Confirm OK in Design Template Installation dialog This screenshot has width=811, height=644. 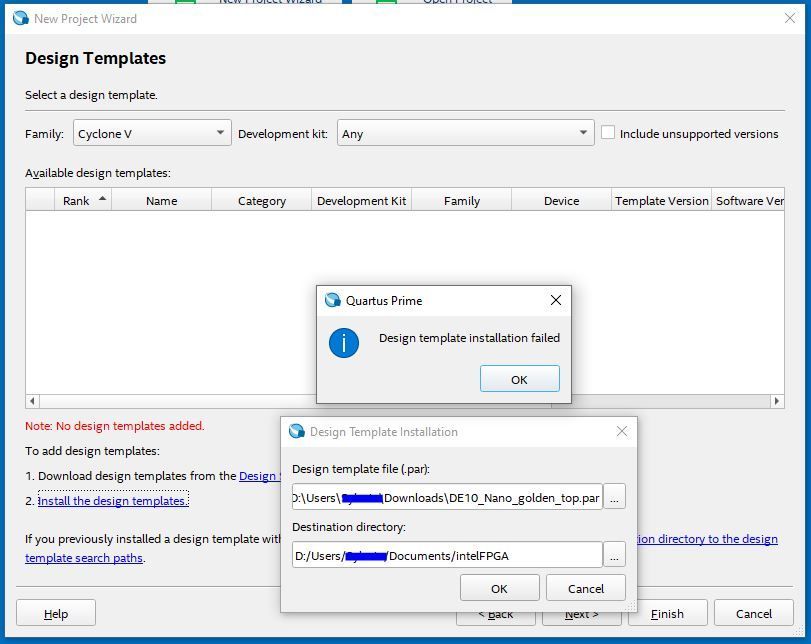click(x=499, y=588)
